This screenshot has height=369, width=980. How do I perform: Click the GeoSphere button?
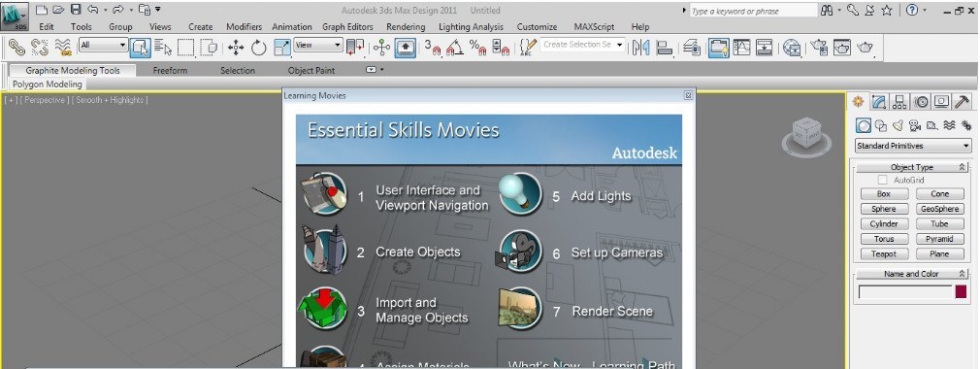pos(939,209)
